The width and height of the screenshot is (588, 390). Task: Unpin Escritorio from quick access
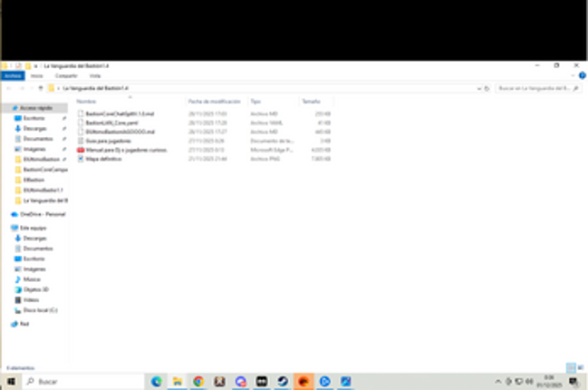pos(64,118)
